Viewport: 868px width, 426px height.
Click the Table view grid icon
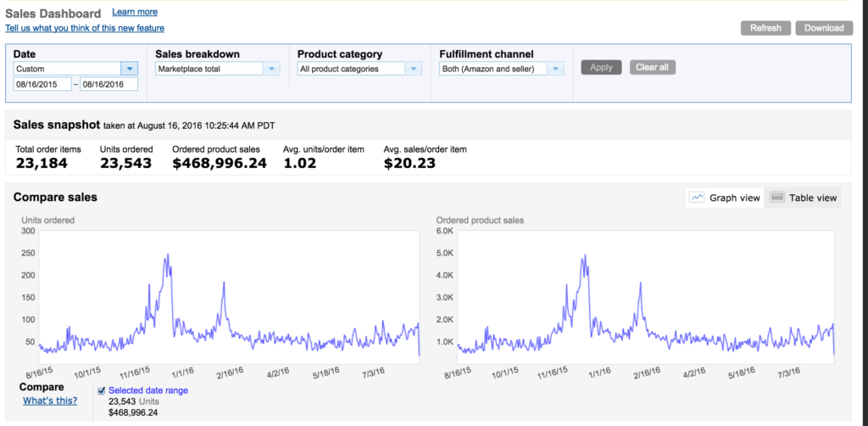(x=777, y=198)
